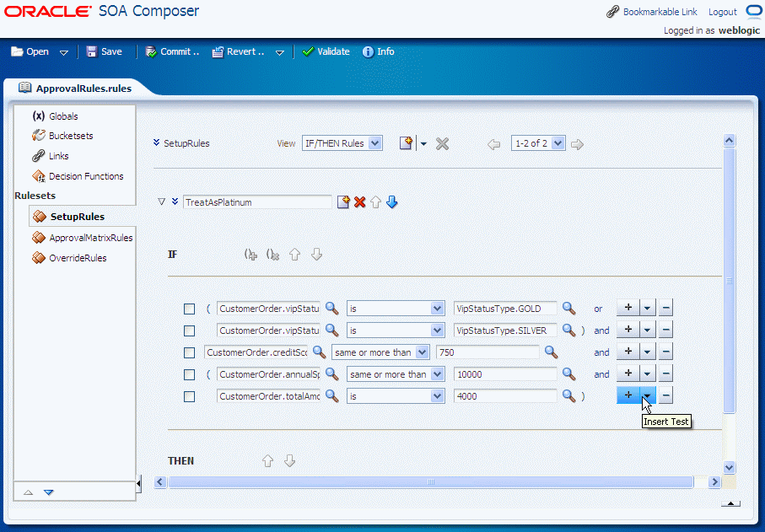
Task: Open the 1-2 of 2 page dropdown
Action: point(538,143)
